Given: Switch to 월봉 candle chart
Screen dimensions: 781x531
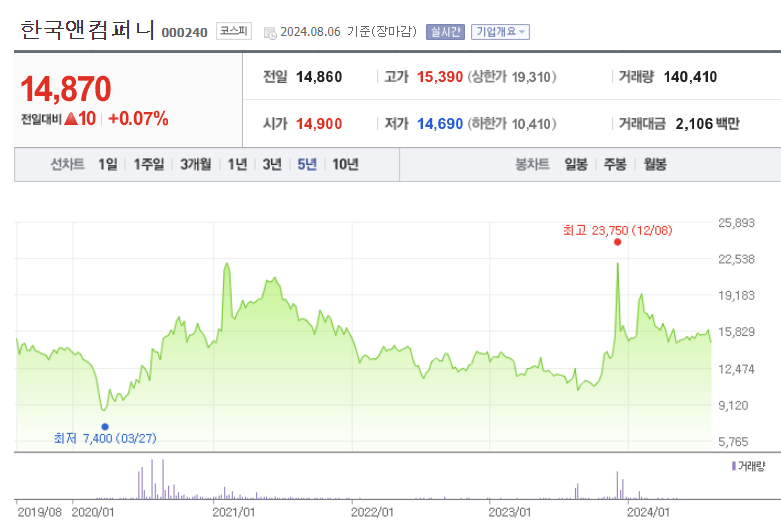Looking at the screenshot, I should point(654,164).
